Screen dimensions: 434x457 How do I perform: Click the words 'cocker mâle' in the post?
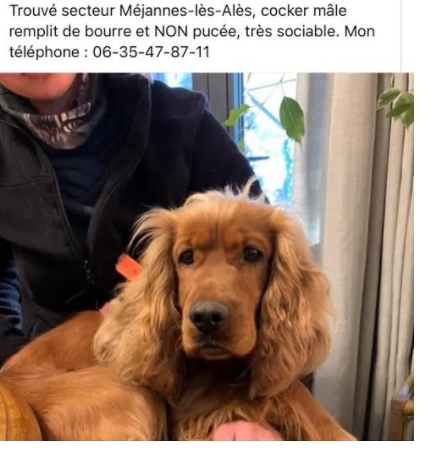[304, 11]
